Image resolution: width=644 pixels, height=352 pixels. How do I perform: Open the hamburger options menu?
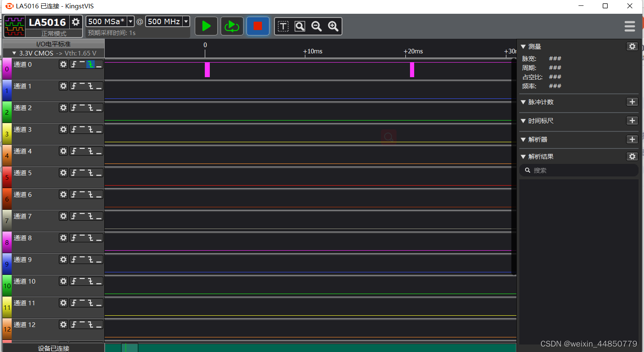[x=630, y=26]
